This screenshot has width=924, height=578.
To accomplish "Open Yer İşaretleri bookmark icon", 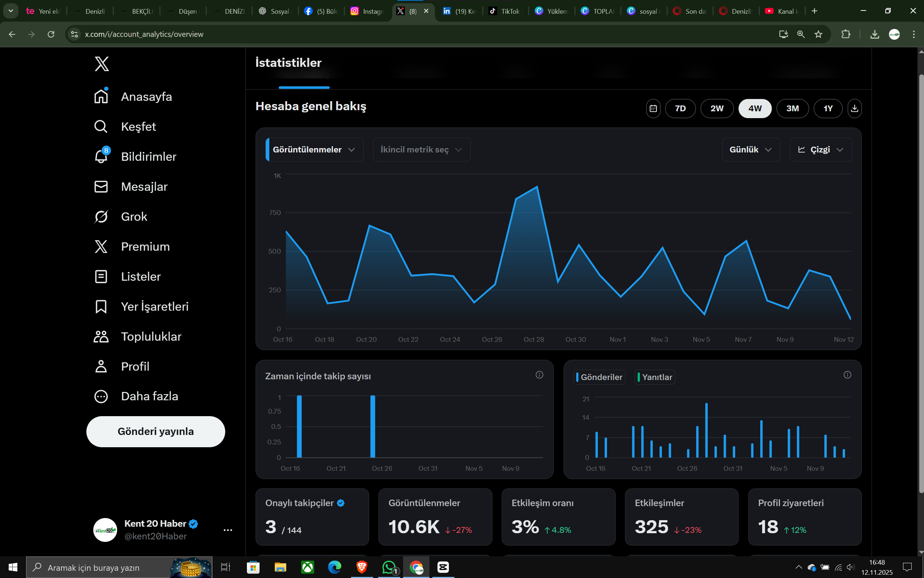I will coord(101,307).
